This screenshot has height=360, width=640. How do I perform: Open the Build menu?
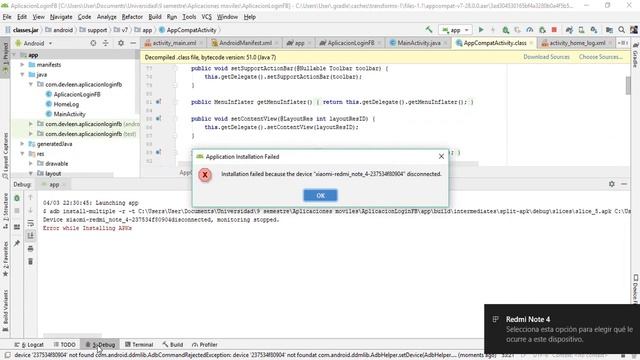pos(155,17)
